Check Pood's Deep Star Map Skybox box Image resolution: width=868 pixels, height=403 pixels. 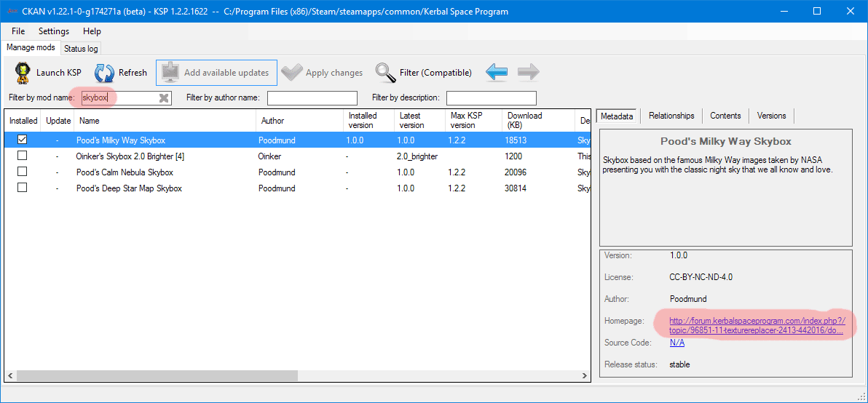coord(22,188)
